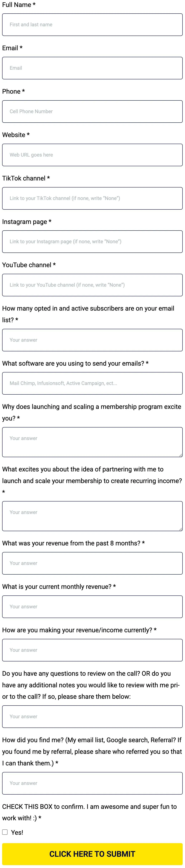185x868 pixels.
Task: Click the email list subscribers answer field
Action: coord(92,340)
